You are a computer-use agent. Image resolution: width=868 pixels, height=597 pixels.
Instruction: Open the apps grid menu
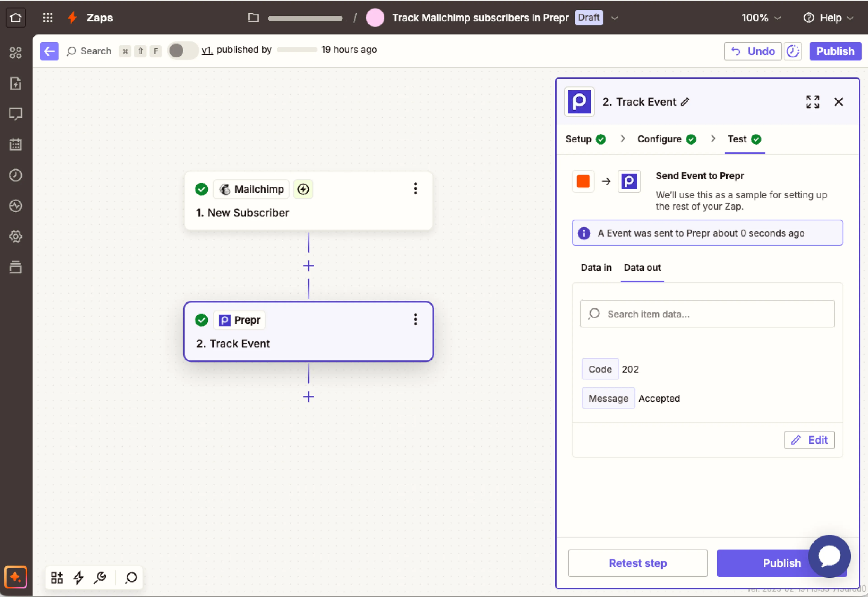(47, 18)
